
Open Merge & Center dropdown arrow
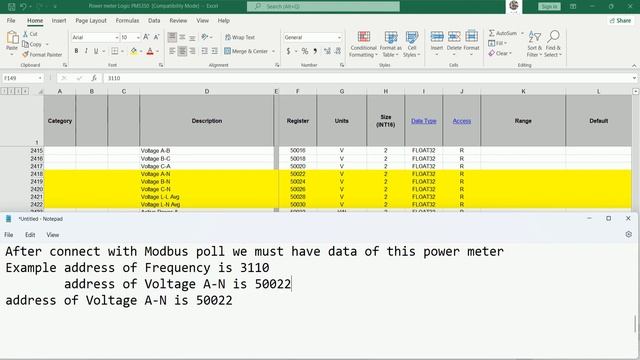click(x=273, y=51)
